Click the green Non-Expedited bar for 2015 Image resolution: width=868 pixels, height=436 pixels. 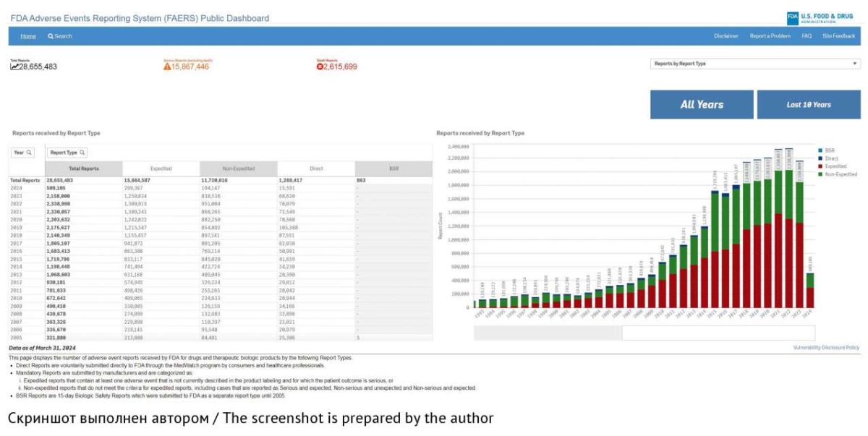pyautogui.click(x=715, y=223)
